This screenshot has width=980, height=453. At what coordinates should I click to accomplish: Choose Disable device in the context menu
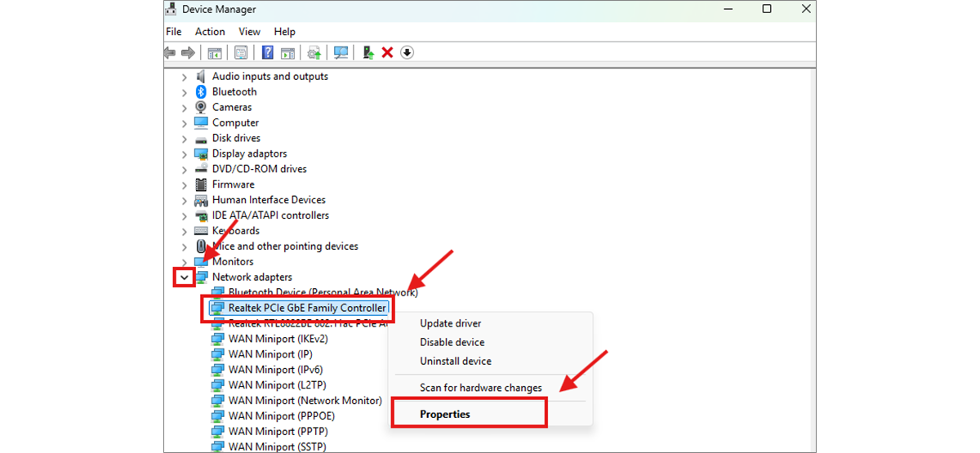coord(452,342)
